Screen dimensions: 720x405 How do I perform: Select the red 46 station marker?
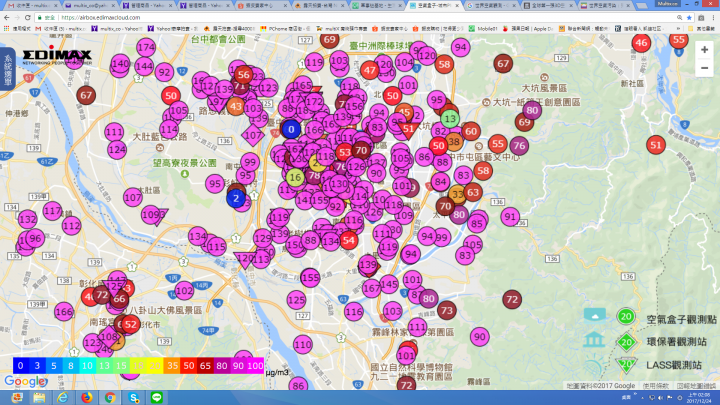point(641,43)
